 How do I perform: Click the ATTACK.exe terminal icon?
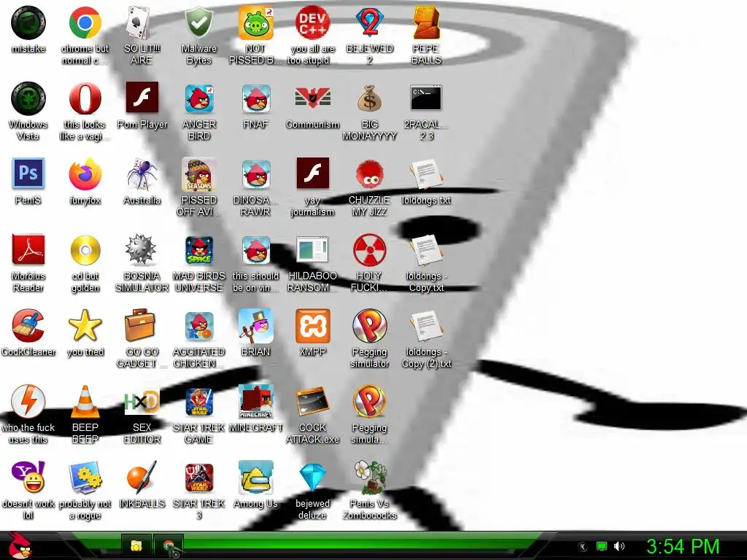point(312,402)
